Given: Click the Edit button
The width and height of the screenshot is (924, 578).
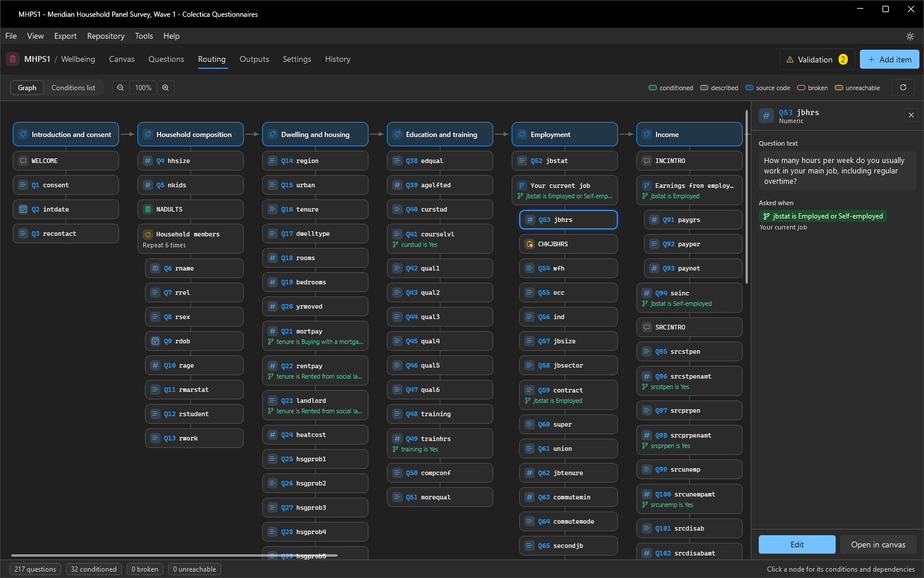Looking at the screenshot, I should (x=797, y=544).
